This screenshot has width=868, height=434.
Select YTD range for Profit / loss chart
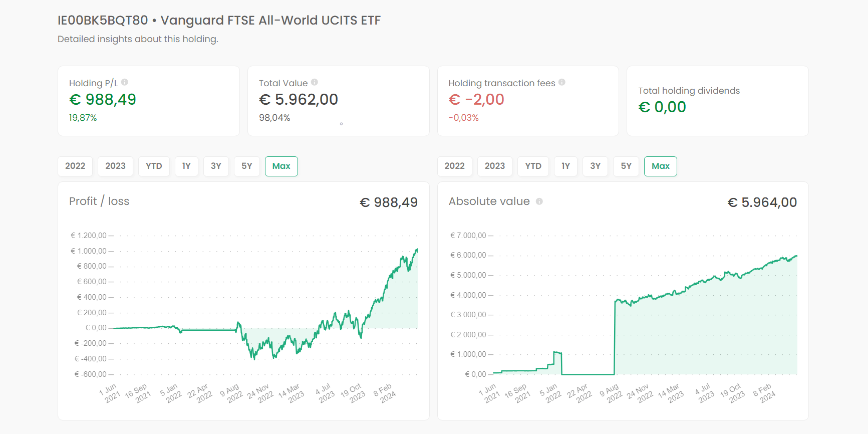pos(154,166)
